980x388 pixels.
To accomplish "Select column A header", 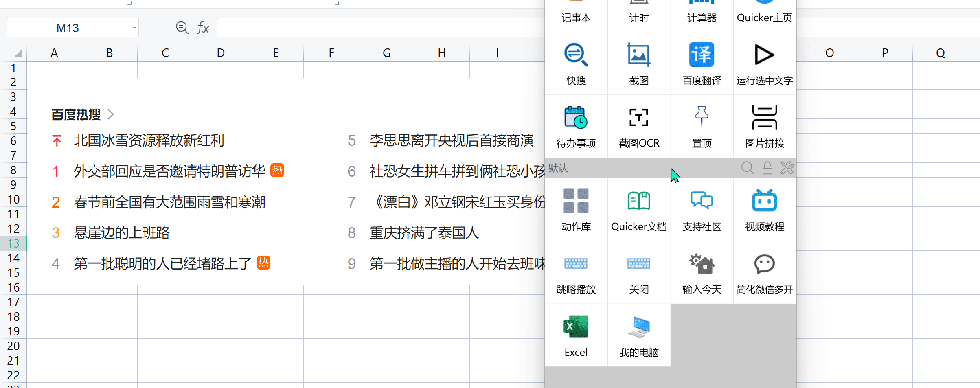I will tap(54, 53).
